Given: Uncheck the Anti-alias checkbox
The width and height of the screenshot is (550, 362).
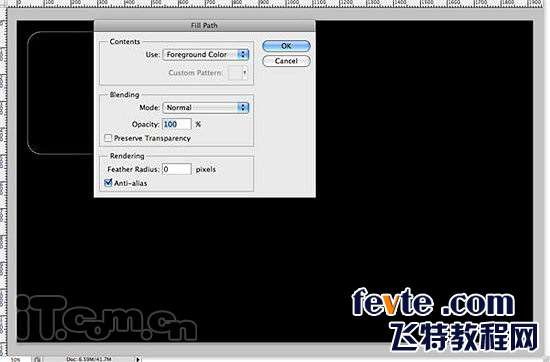Looking at the screenshot, I should point(108,183).
